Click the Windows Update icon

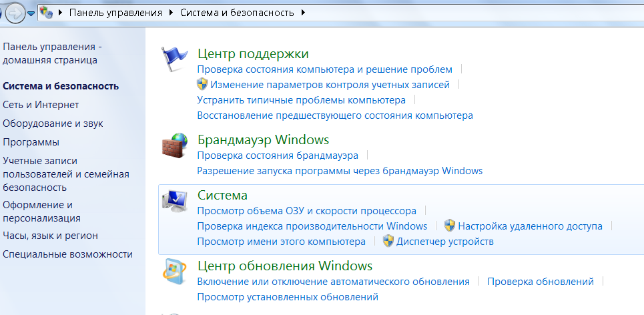coord(175,271)
